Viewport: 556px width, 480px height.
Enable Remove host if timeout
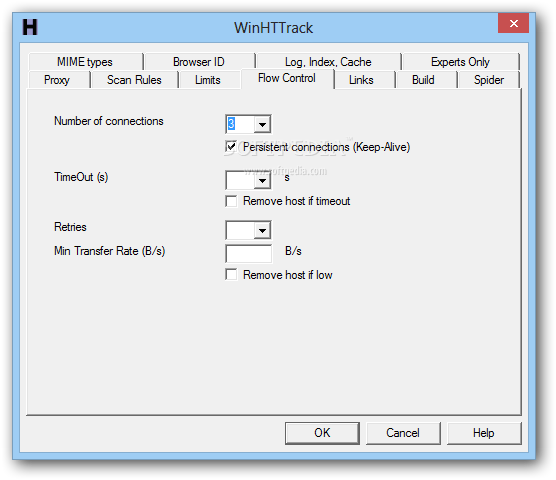point(231,201)
